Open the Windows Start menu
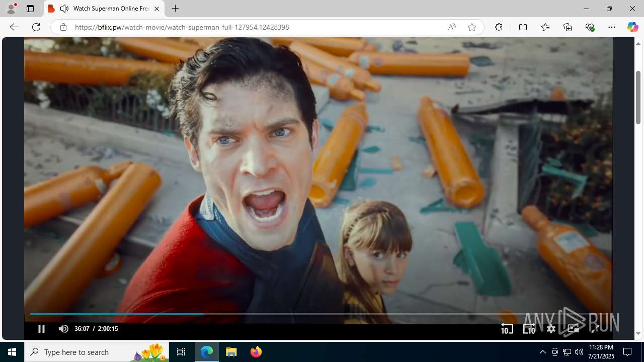Screen dimensions: 644x362 [x=12, y=352]
